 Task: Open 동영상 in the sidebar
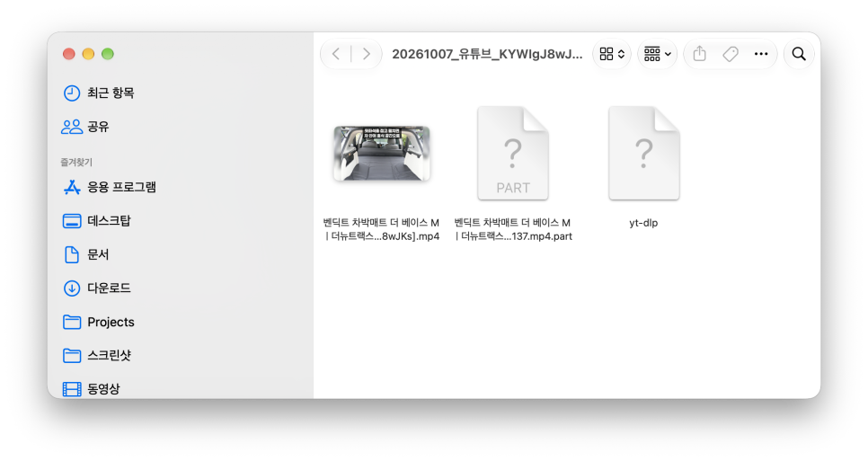pyautogui.click(x=92, y=389)
